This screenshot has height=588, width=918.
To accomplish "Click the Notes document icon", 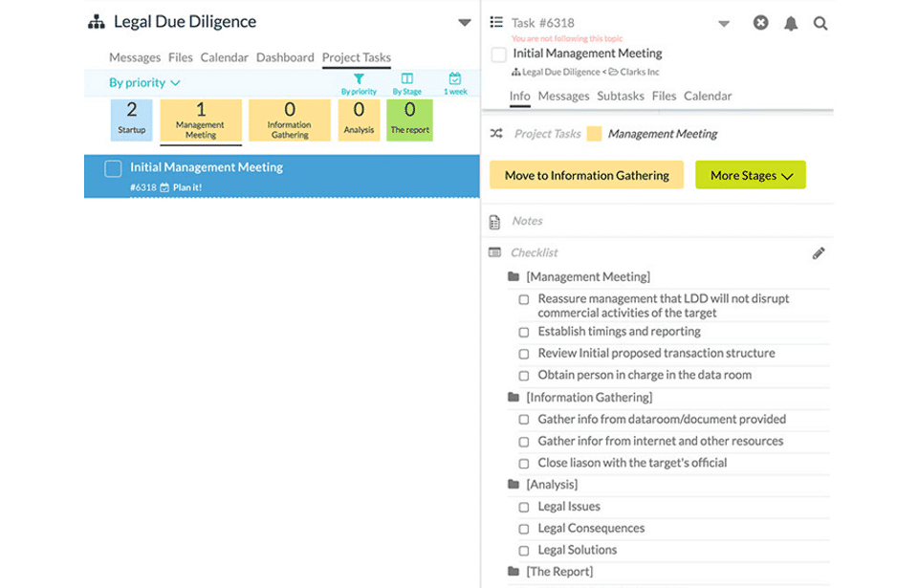I will 494,222.
